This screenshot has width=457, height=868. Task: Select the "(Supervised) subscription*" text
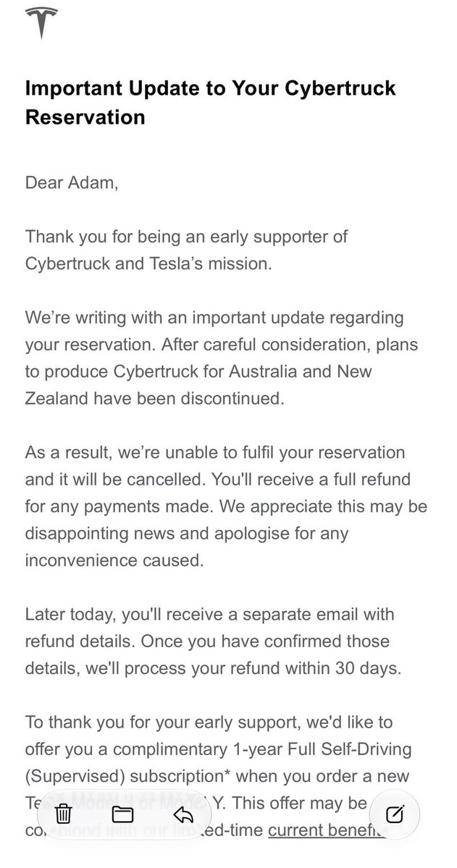[127, 776]
